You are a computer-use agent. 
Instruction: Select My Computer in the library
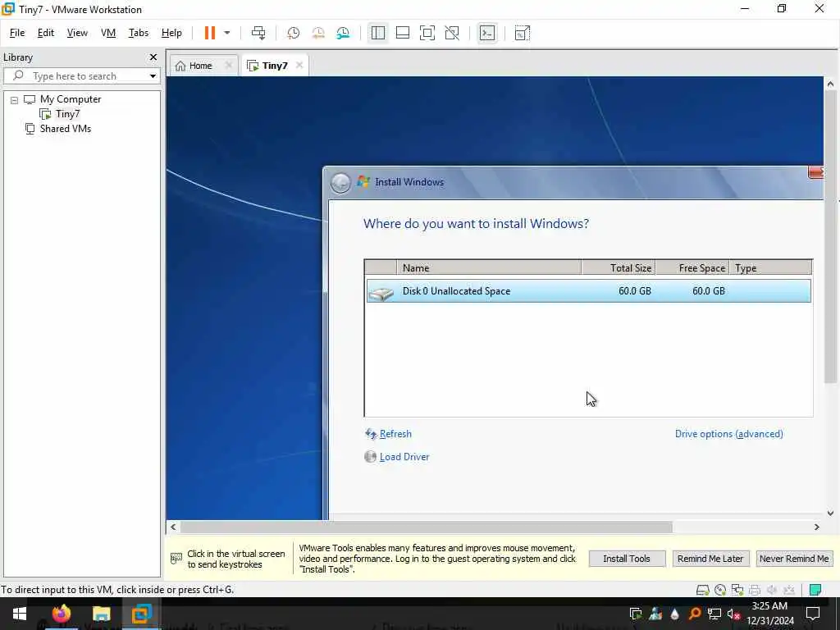[71, 99]
